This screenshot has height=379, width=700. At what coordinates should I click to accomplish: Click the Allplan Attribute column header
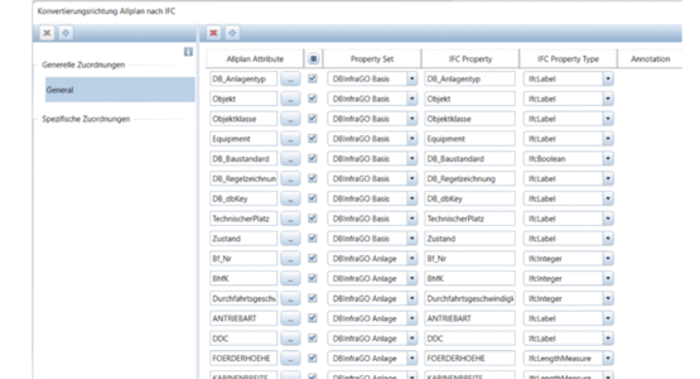coord(255,59)
